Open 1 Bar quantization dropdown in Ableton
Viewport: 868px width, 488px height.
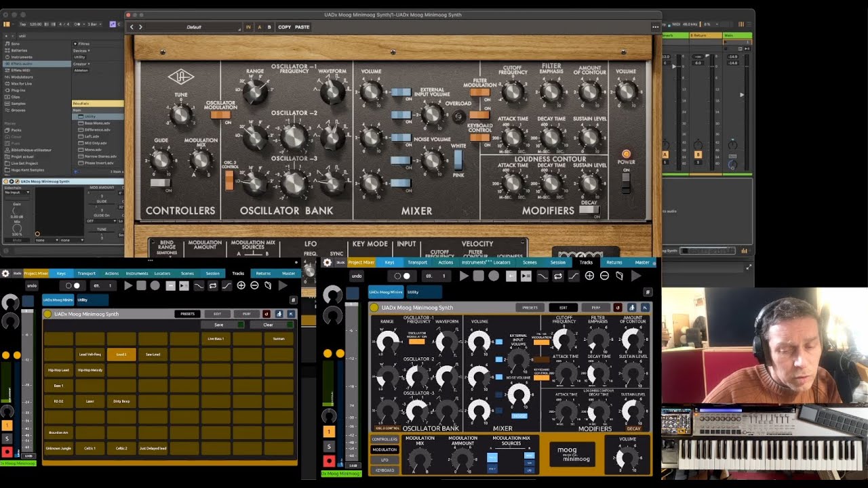pos(95,24)
